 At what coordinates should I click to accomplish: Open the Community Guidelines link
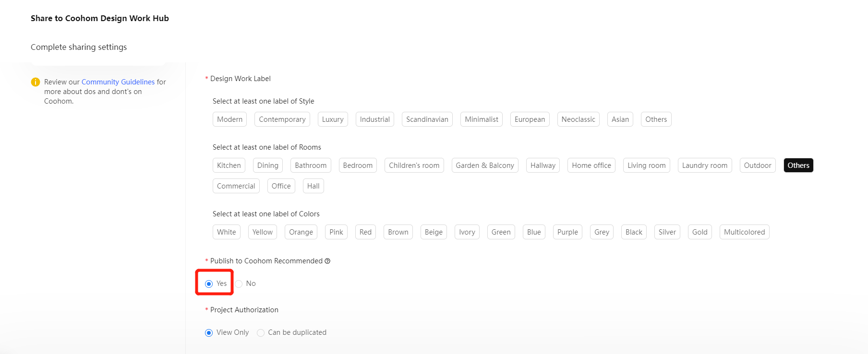[118, 82]
